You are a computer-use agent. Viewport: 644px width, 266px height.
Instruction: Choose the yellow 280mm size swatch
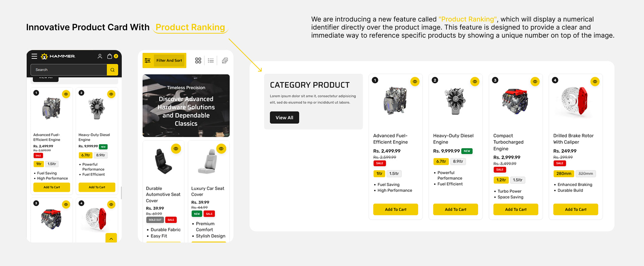(563, 174)
